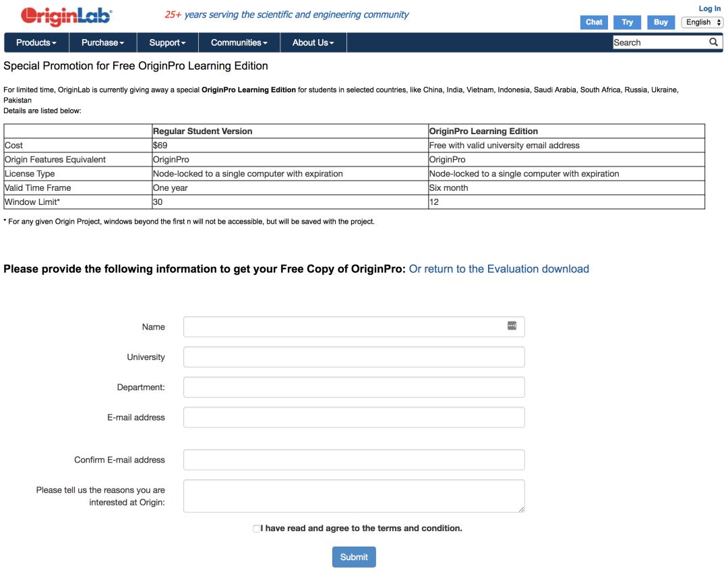Expand the Purchase menu
The width and height of the screenshot is (728, 573).
click(102, 42)
